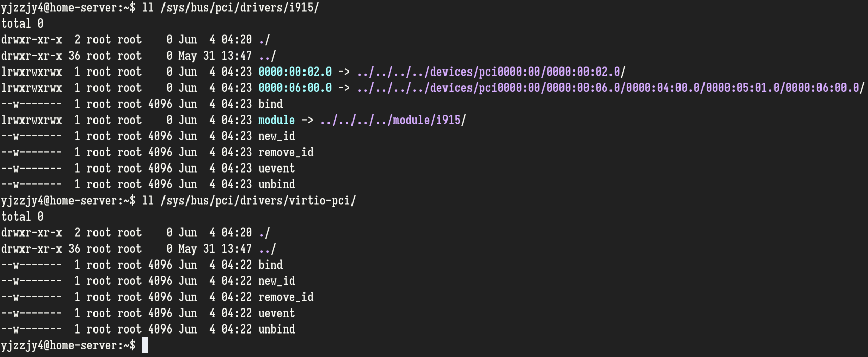Click new_id in the i915 listing
This screenshot has width=868, height=357.
coord(276,136)
